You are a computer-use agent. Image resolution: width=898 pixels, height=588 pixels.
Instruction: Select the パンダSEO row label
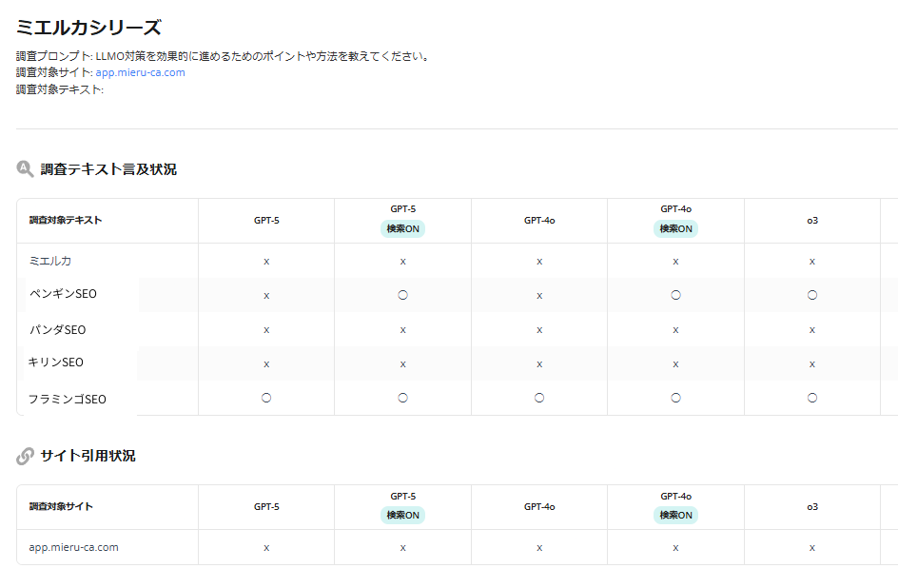57,329
